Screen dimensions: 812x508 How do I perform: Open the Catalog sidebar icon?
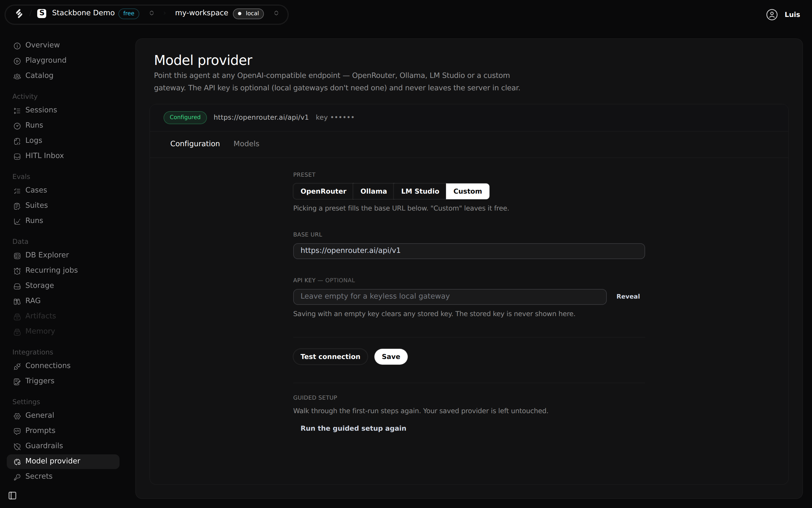pyautogui.click(x=17, y=76)
